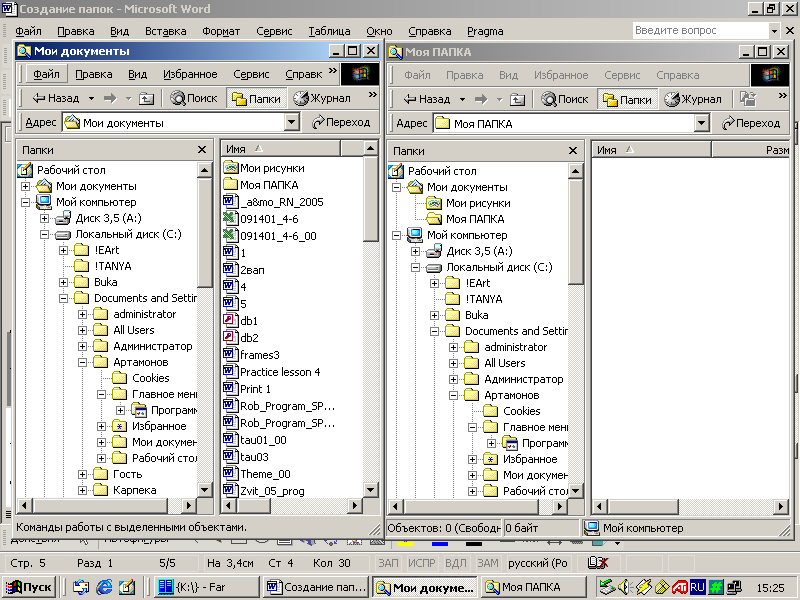Switch to Создание папок Word taskbar button
800x600 pixels.
tap(317, 587)
